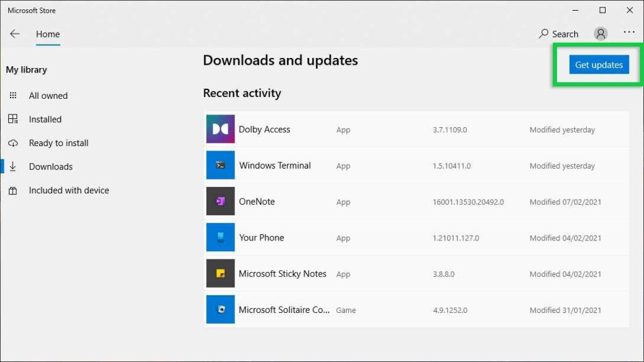Click the Search magnifier icon
This screenshot has height=362, width=644.
pyautogui.click(x=543, y=34)
